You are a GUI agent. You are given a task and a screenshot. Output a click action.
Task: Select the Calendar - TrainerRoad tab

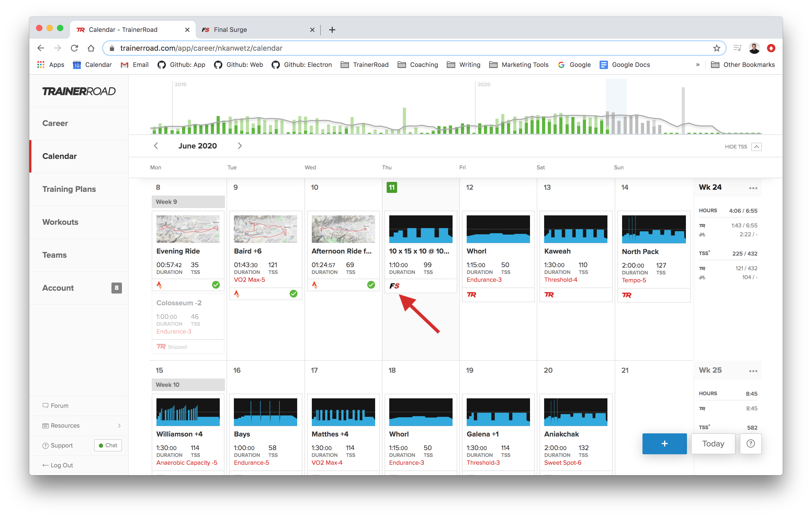coord(133,30)
